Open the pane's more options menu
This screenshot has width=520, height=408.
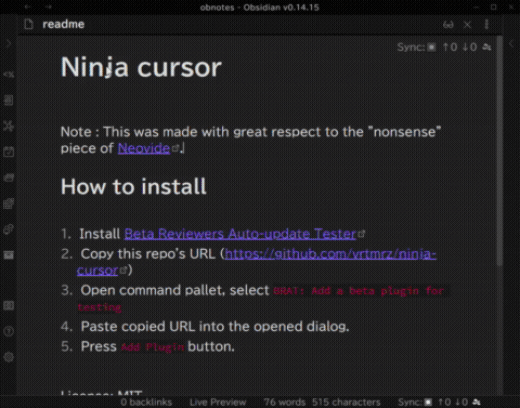click(487, 24)
